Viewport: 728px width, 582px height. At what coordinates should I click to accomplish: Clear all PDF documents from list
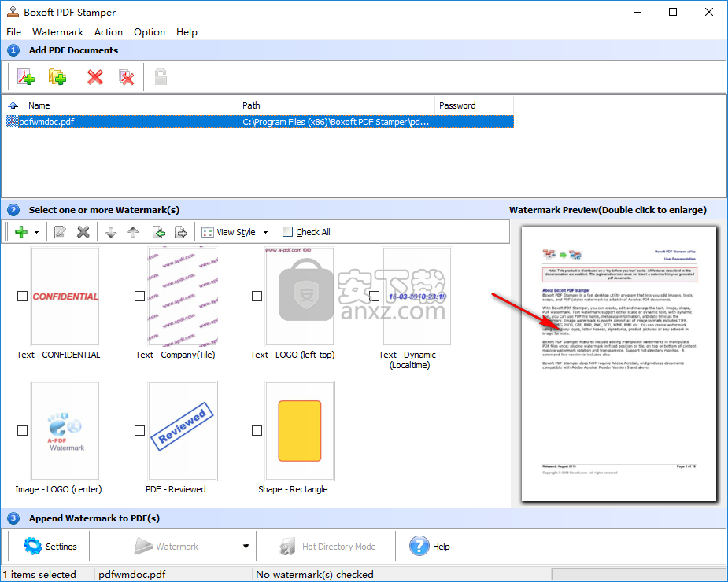(126, 77)
